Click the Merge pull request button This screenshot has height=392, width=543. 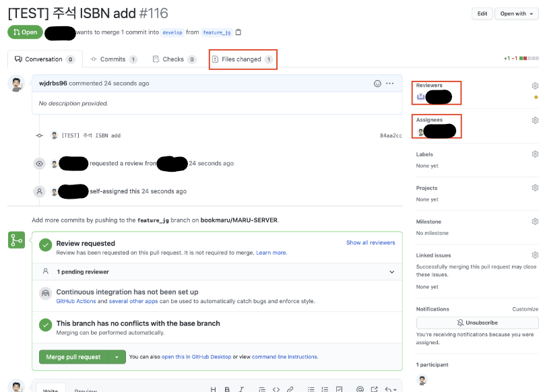tap(75, 356)
